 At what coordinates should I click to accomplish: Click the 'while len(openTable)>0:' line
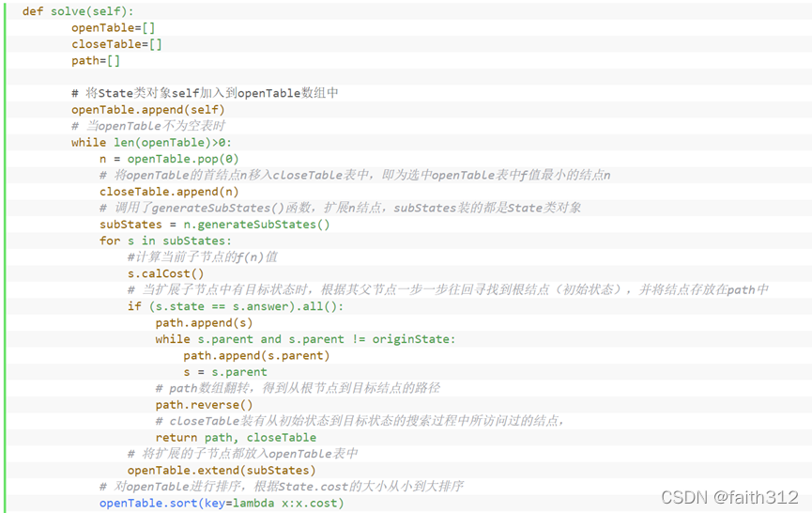[152, 143]
